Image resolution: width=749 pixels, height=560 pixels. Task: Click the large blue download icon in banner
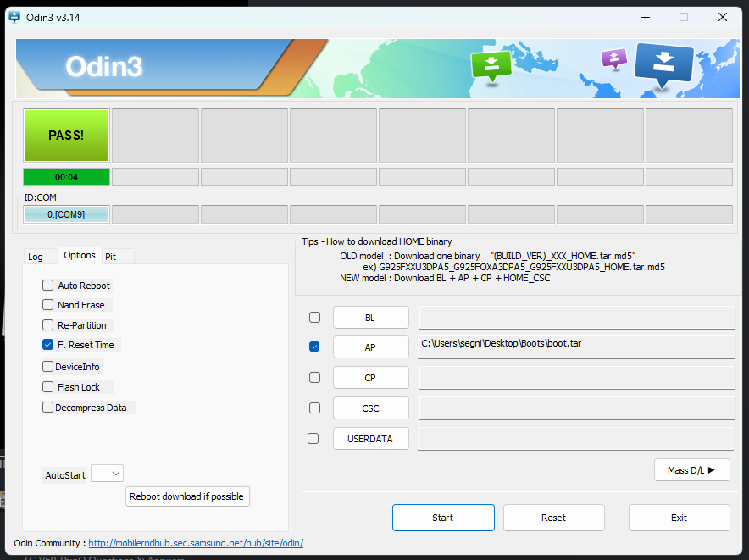pyautogui.click(x=664, y=64)
